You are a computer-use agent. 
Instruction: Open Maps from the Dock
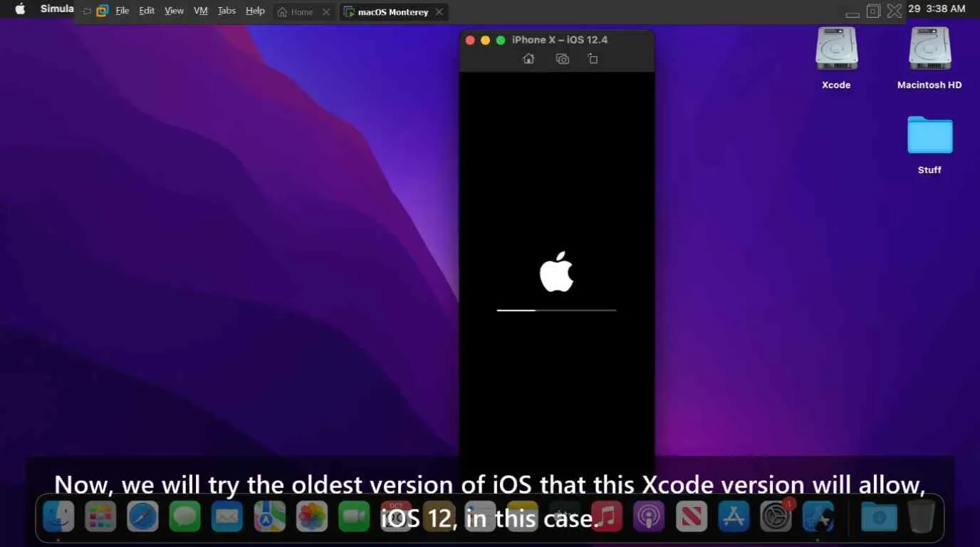pyautogui.click(x=269, y=517)
